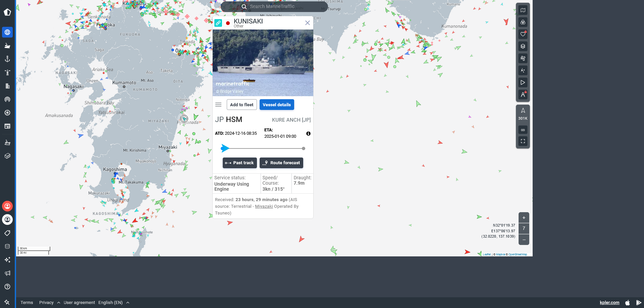Click the pin sidebar icon

7,302
